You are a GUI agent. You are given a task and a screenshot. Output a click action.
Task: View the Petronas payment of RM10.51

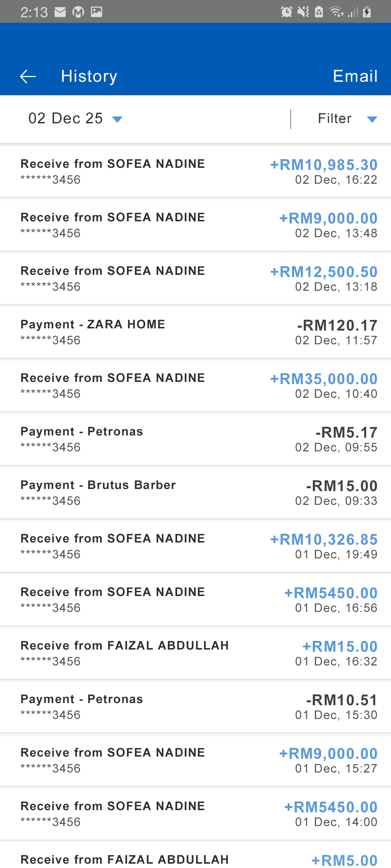[195, 706]
